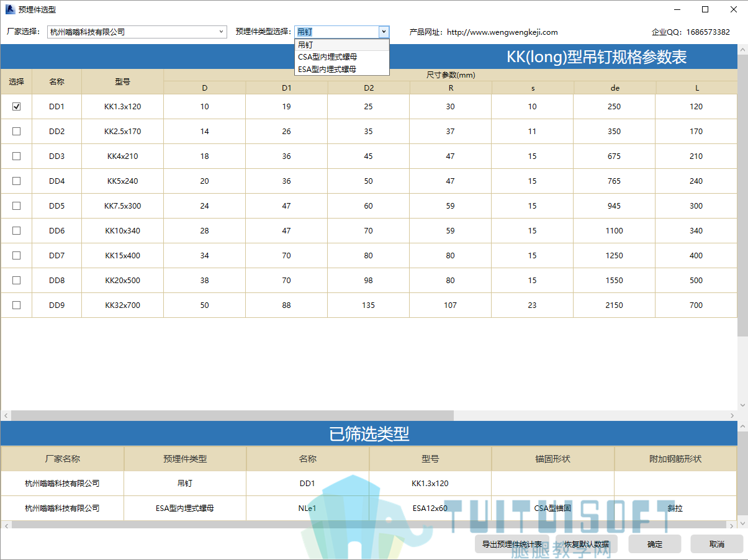Click the upper table vertical scrollbar thumb
Viewport: 748px width, 560px height.
click(x=742, y=194)
